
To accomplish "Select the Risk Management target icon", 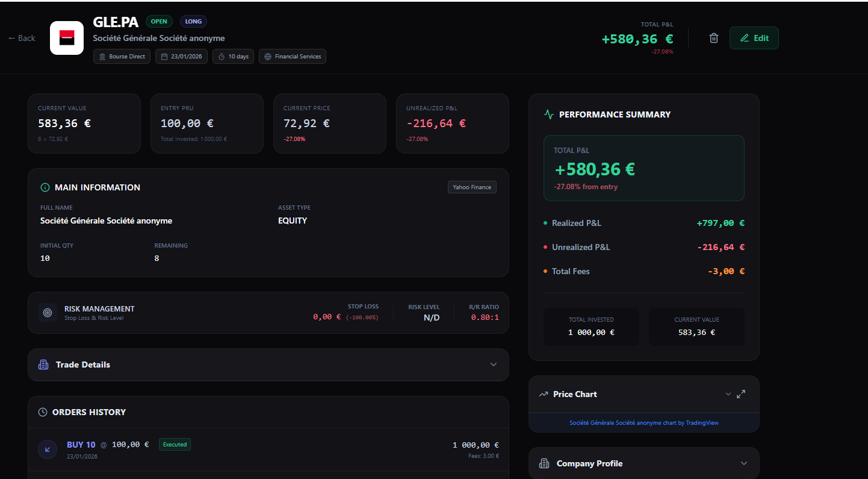I will point(47,313).
